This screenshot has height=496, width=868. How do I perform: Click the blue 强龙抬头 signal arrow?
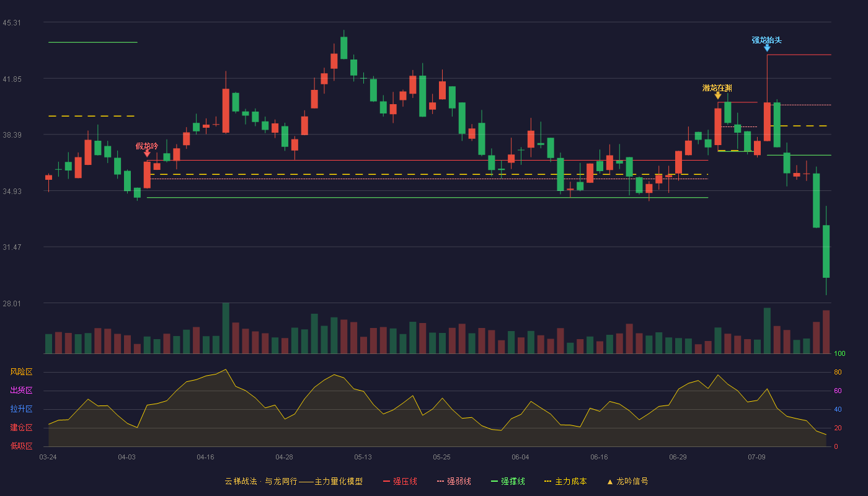(x=767, y=48)
